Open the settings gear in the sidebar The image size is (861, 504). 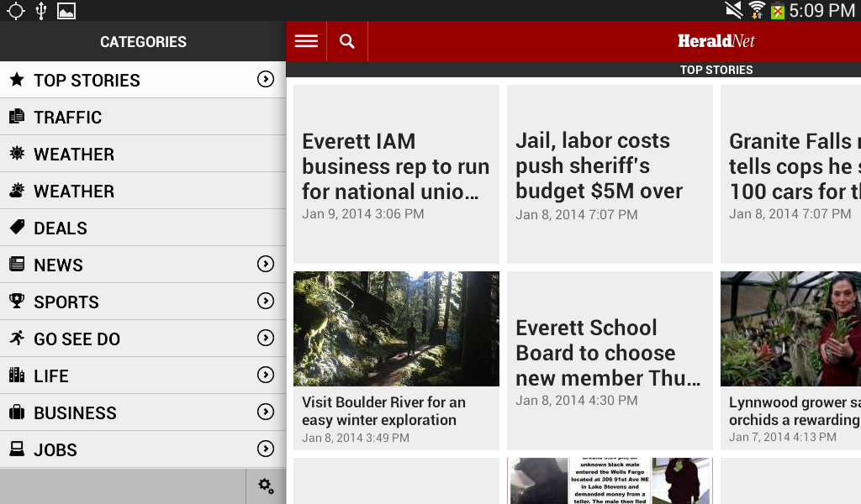point(267,486)
